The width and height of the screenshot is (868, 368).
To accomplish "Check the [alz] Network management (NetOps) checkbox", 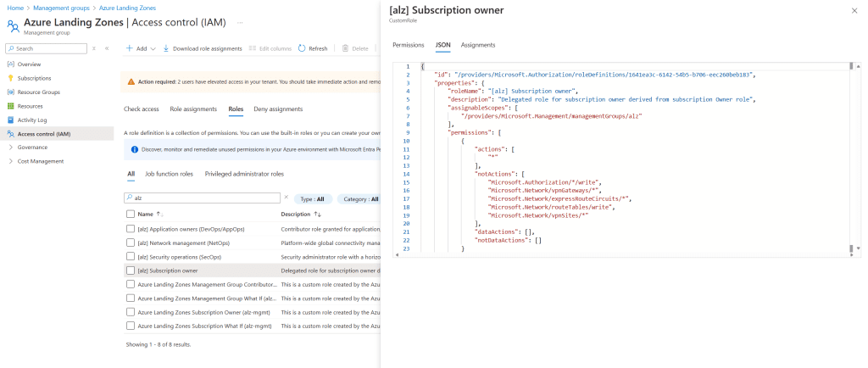I will tap(130, 242).
